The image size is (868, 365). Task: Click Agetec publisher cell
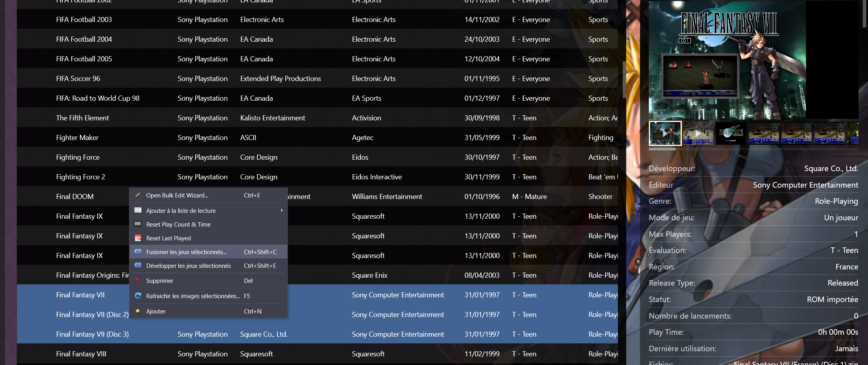tap(362, 137)
